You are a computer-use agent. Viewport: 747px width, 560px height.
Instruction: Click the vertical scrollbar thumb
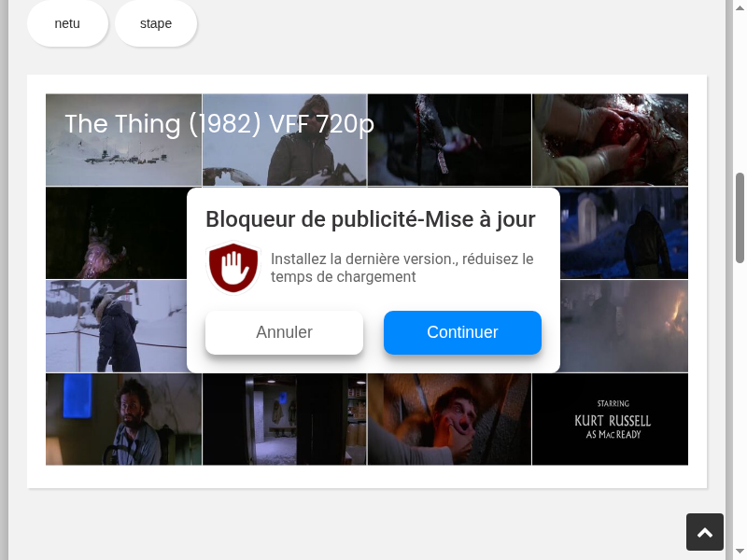click(740, 217)
